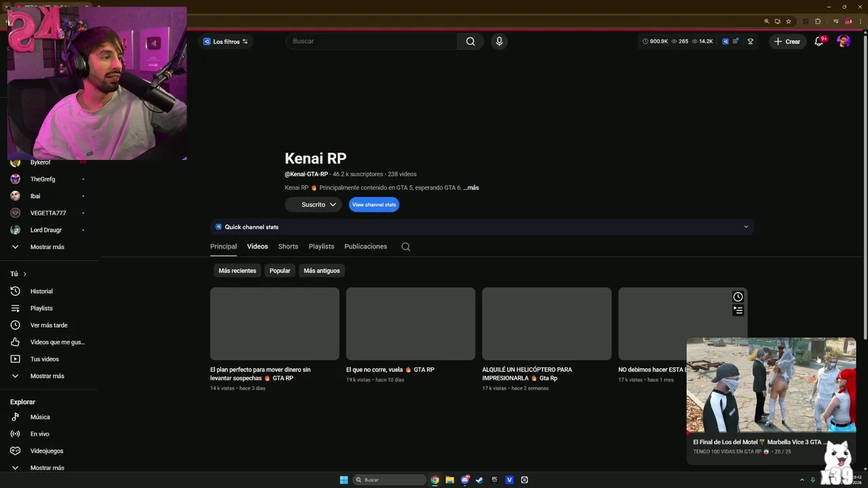Image resolution: width=868 pixels, height=488 pixels.
Task: Click the 900.9K stat in the stats bar
Action: [x=655, y=41]
